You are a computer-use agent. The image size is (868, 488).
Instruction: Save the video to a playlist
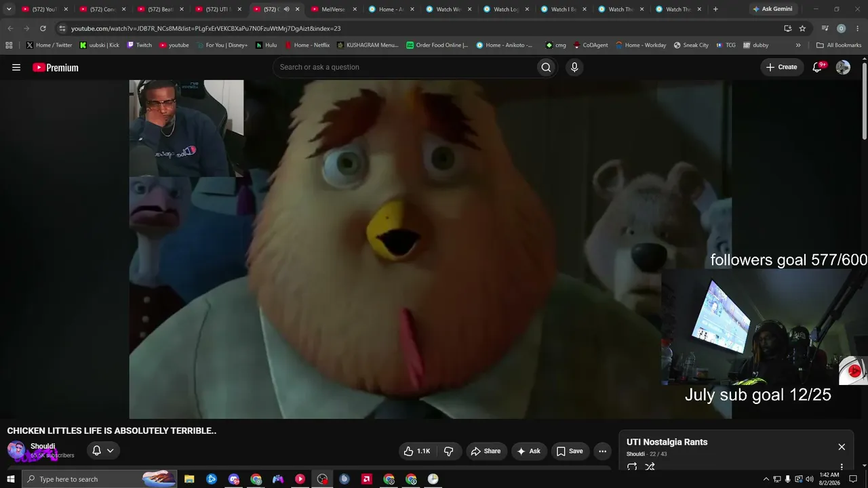click(570, 451)
